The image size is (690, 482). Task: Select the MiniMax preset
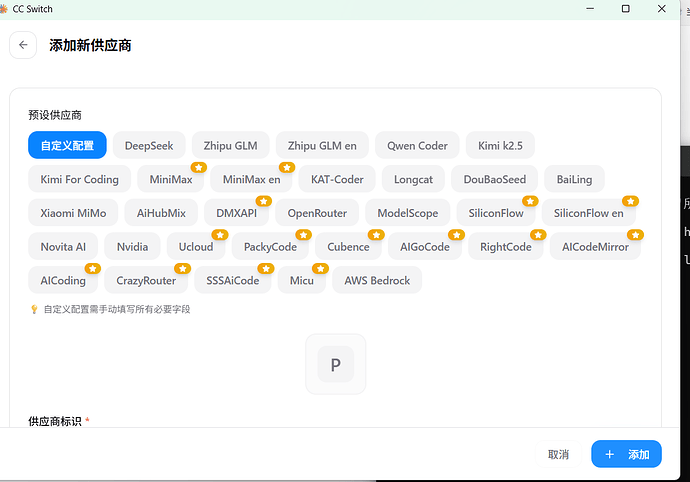[x=171, y=179]
